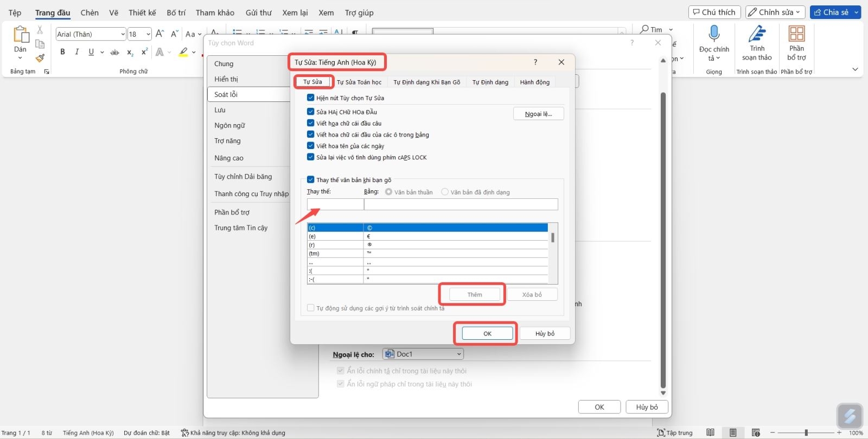Open the Thiết kế ribbon tab
The width and height of the screenshot is (868, 439).
tap(142, 12)
